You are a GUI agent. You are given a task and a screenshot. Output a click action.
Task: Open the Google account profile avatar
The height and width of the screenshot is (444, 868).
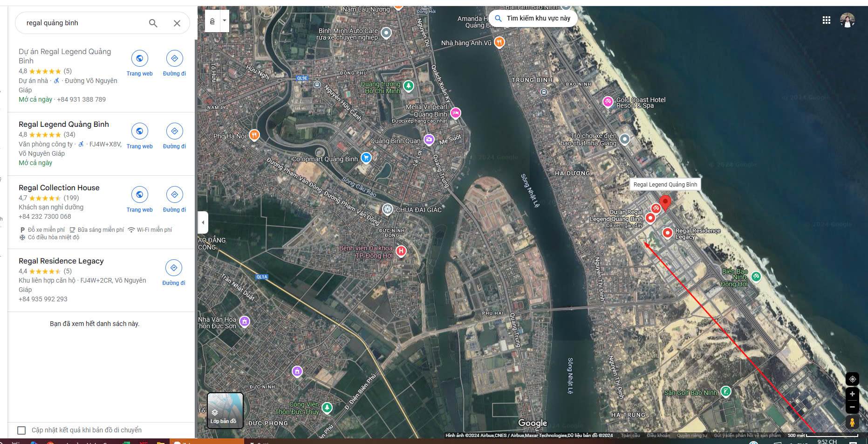coord(847,20)
